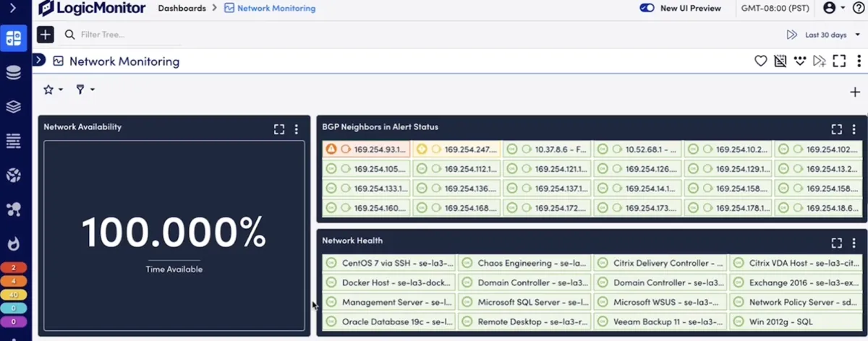This screenshot has height=341, width=868.
Task: Expand Network Availability widget fullscreen
Action: [x=279, y=129]
